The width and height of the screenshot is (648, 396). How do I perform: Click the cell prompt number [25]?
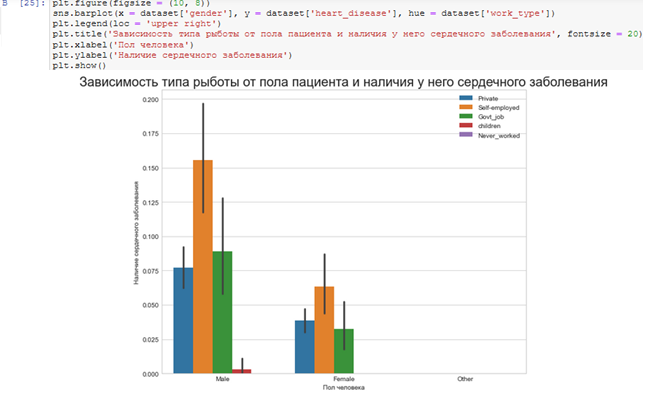pos(32,3)
